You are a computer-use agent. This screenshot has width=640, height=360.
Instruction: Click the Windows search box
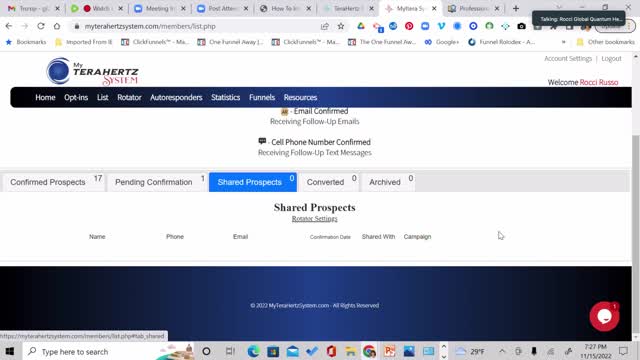tap(108, 351)
